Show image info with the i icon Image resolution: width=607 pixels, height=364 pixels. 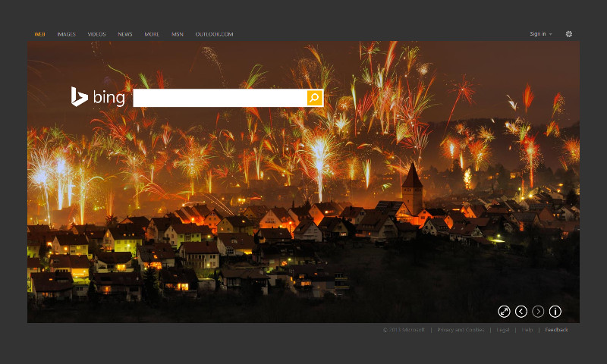[x=555, y=312]
